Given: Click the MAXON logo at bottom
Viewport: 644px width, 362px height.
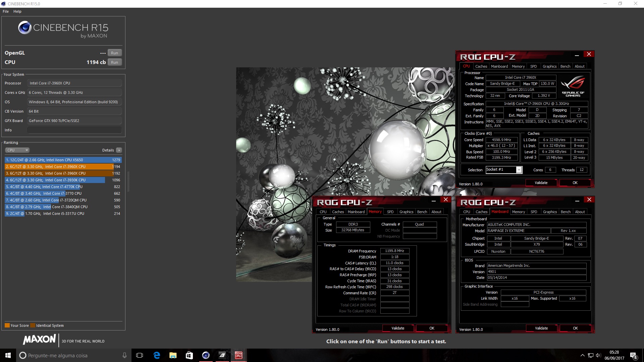Looking at the screenshot, I should pyautogui.click(x=40, y=340).
